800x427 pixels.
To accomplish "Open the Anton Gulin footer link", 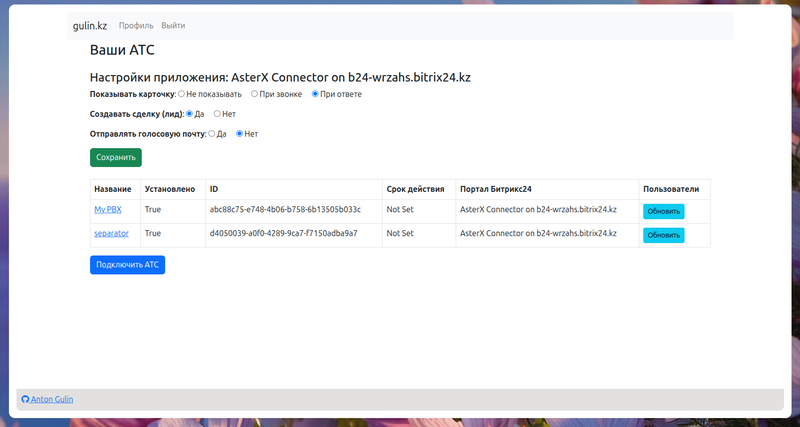I will tap(52, 399).
